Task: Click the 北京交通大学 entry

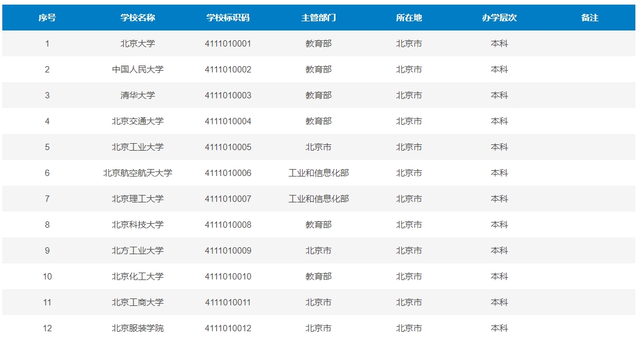Action: coord(138,121)
